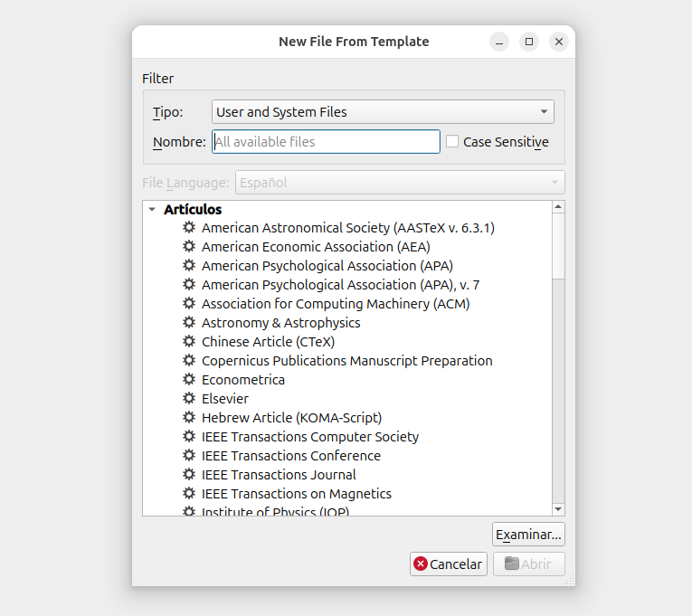Screen dimensions: 692x616
Task: Select Hebrew Article (KOMA-Script) template
Action: click(291, 417)
